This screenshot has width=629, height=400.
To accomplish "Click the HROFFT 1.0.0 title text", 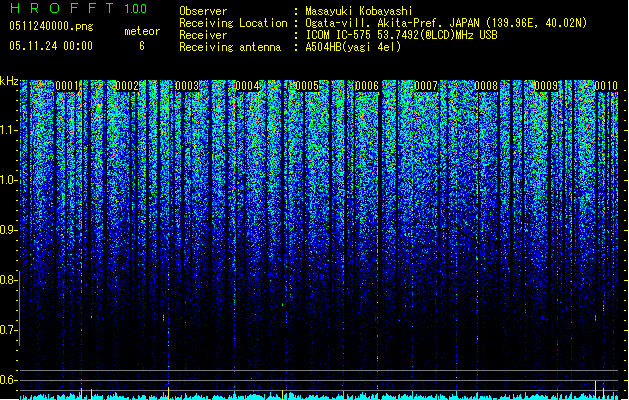I will [x=78, y=8].
